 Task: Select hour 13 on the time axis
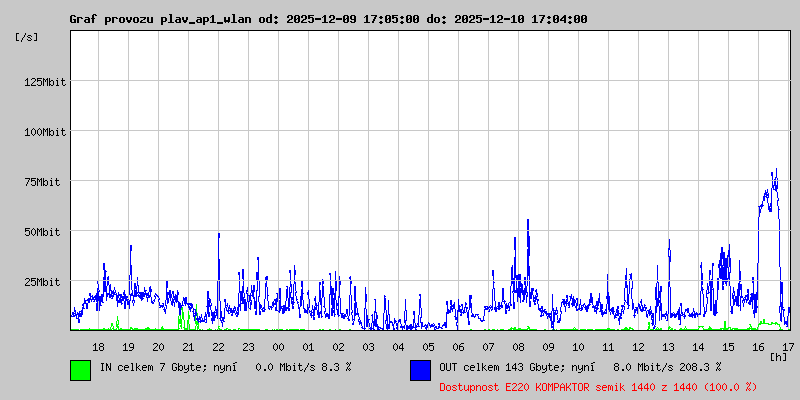[668, 346]
